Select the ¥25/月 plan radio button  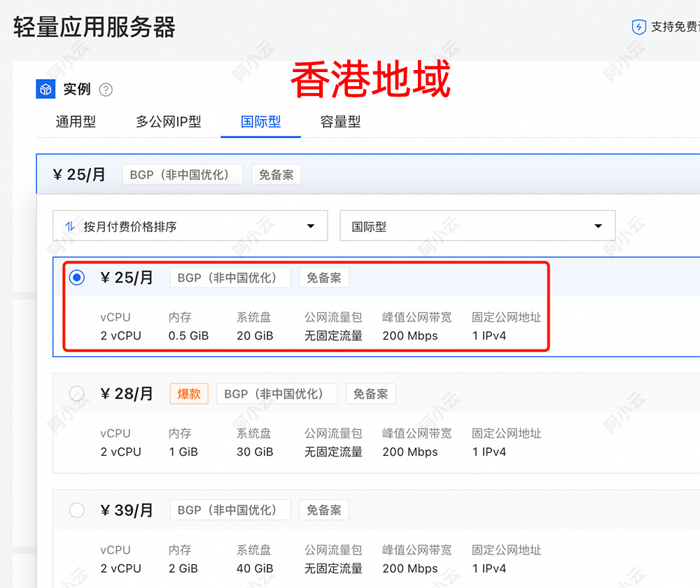coord(77,277)
